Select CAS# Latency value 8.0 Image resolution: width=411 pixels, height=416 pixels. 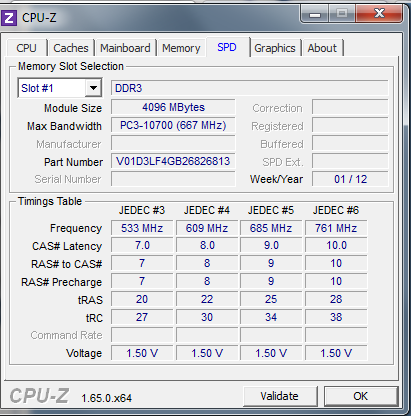[207, 245]
